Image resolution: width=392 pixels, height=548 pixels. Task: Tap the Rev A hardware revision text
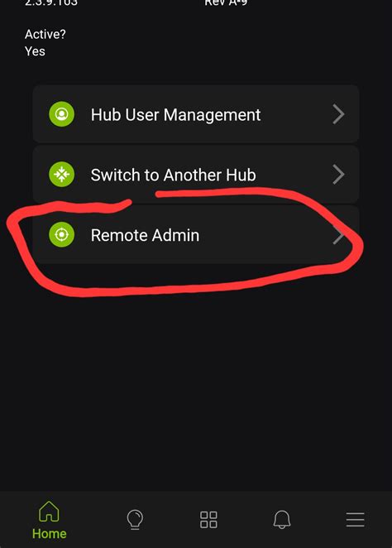pos(226,2)
